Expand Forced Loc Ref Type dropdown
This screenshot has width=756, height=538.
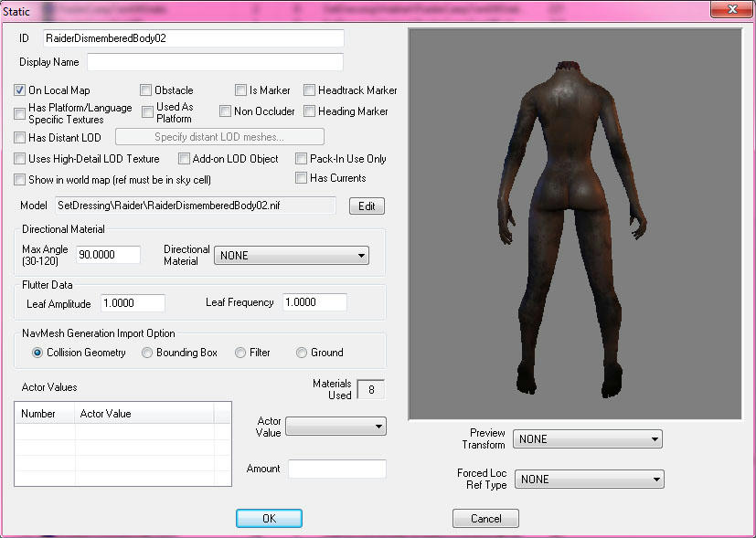point(590,480)
